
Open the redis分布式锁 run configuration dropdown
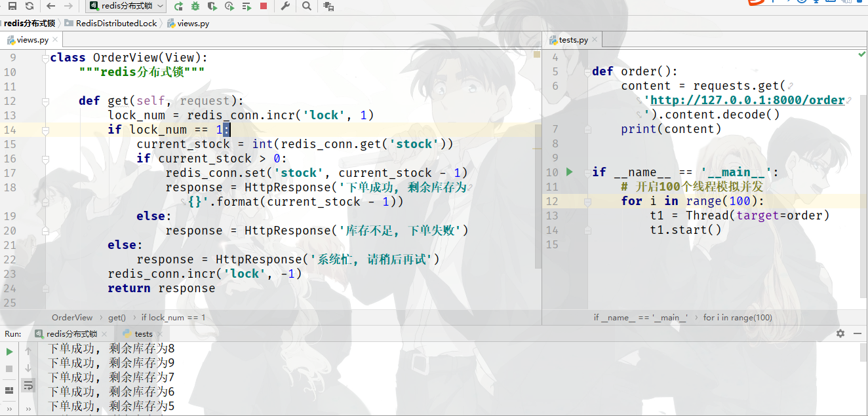[x=125, y=6]
